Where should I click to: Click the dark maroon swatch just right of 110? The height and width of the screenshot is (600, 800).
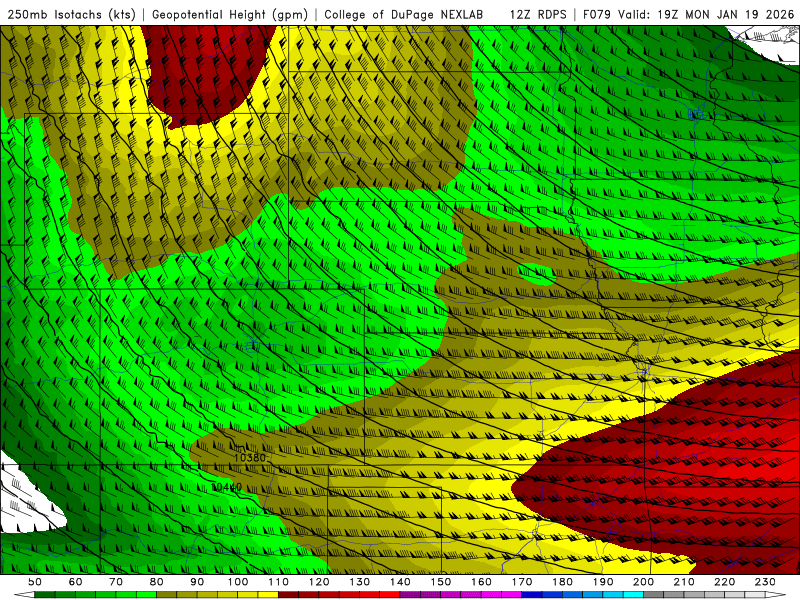click(289, 595)
